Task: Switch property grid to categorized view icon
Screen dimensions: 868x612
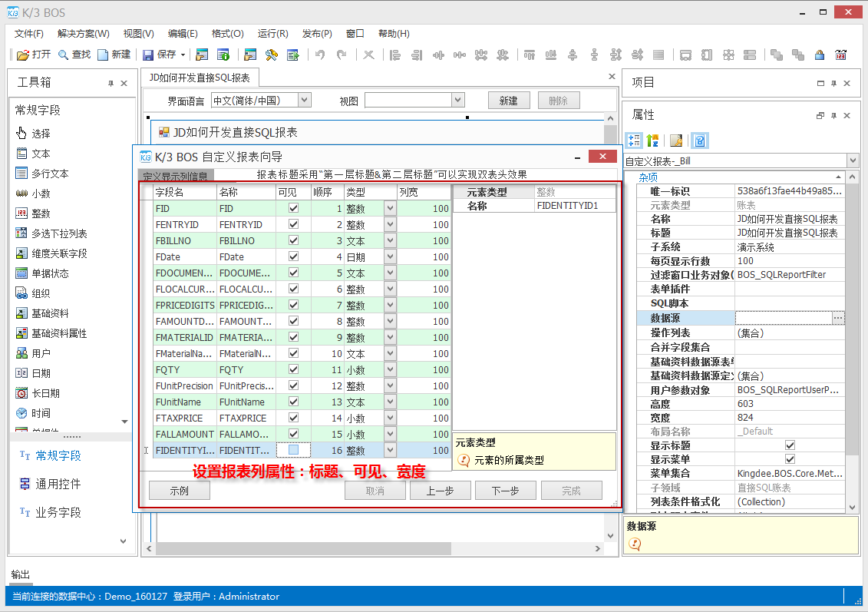Action: (x=633, y=140)
